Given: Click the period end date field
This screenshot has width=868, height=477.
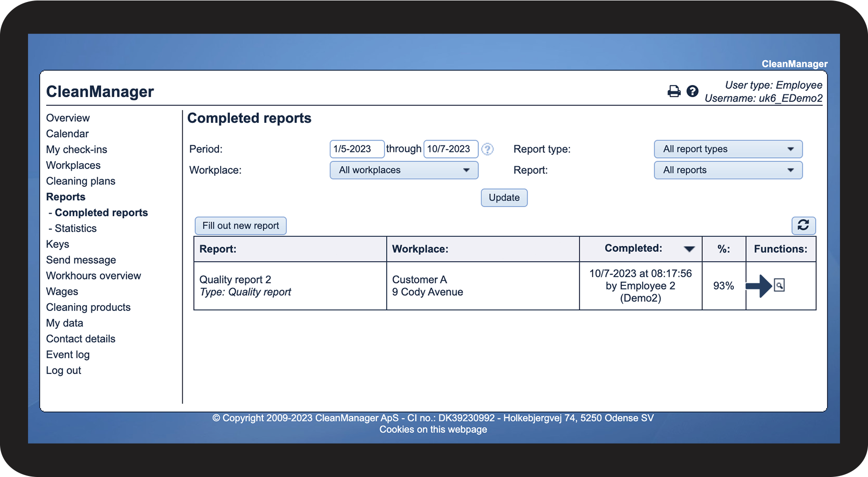Looking at the screenshot, I should pyautogui.click(x=450, y=149).
